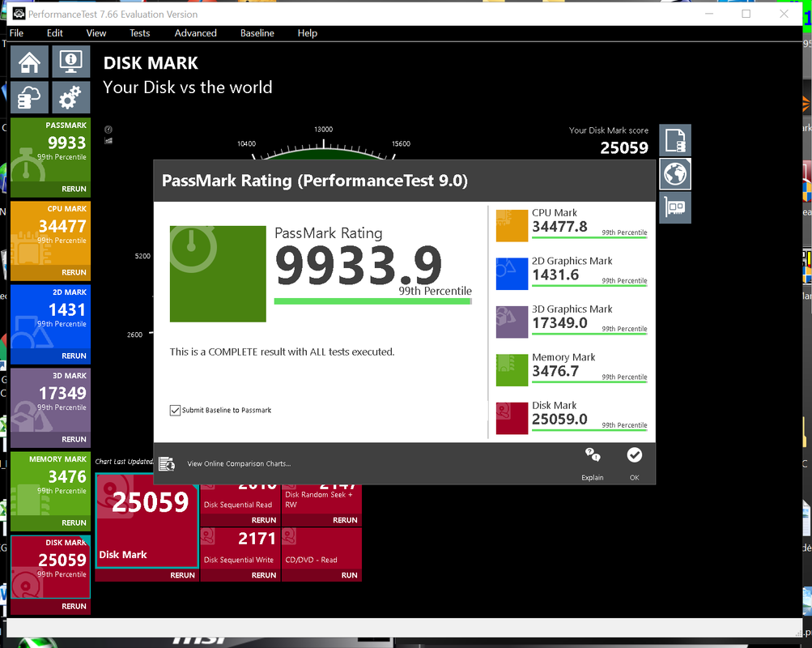Click the 3D Graphics Mark purple icon
Viewport: 812px width, 648px height.
pyautogui.click(x=512, y=322)
